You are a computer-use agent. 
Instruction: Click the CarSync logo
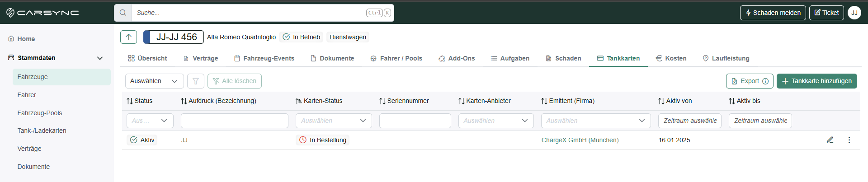42,13
